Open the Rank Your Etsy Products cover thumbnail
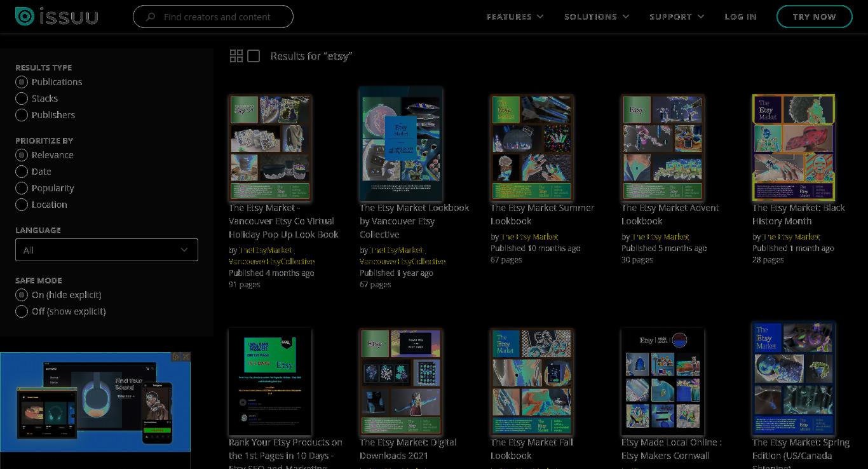Image resolution: width=868 pixels, height=469 pixels. 270,382
